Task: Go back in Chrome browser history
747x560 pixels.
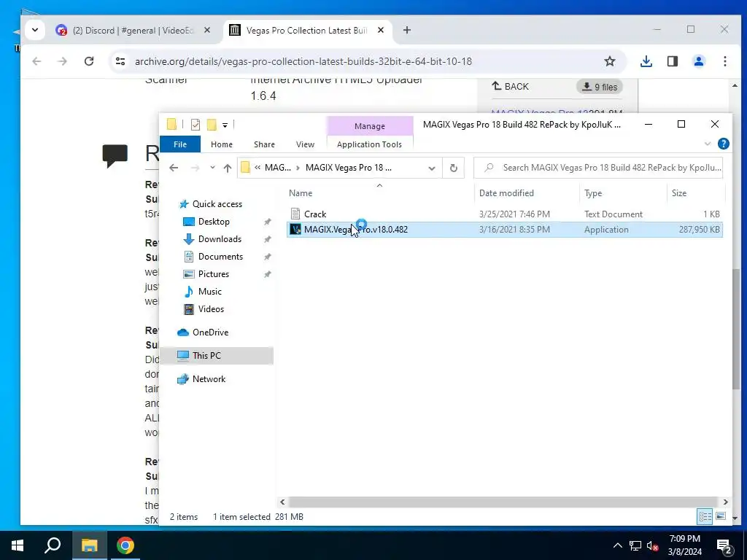Action: (36, 61)
